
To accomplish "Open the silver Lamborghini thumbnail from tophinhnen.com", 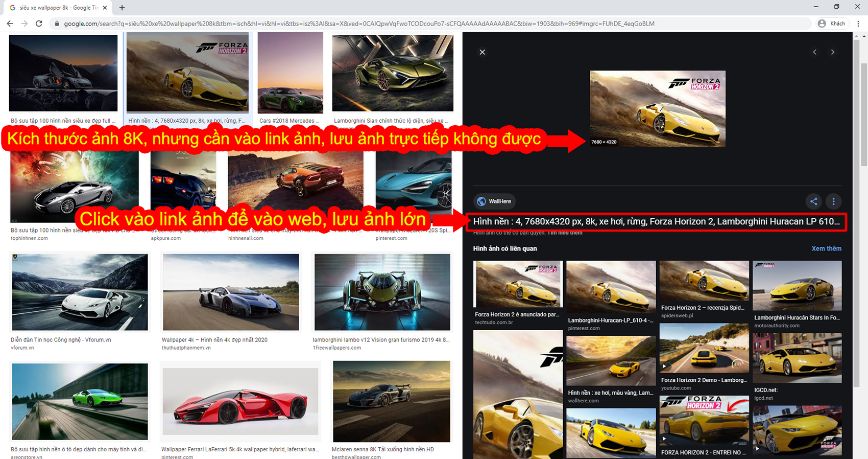I will coord(75,187).
